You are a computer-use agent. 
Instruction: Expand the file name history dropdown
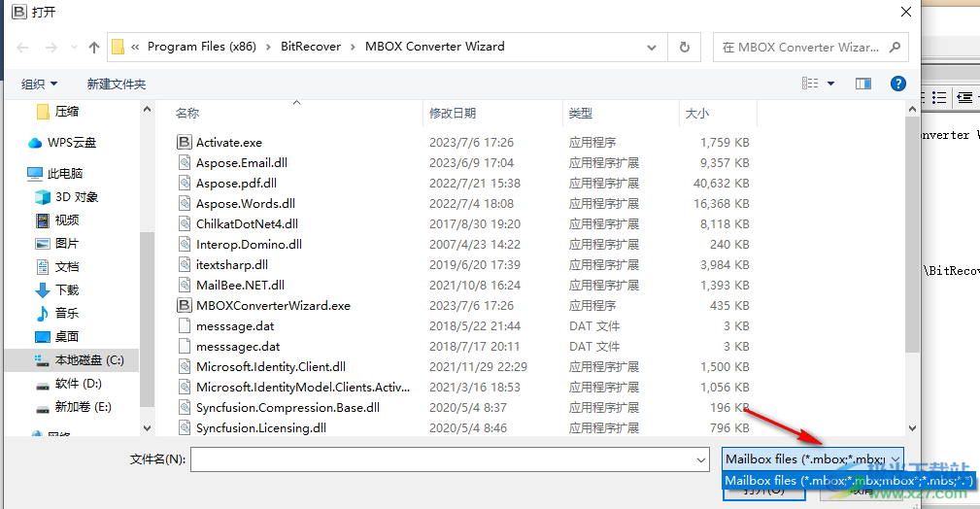tap(700, 459)
